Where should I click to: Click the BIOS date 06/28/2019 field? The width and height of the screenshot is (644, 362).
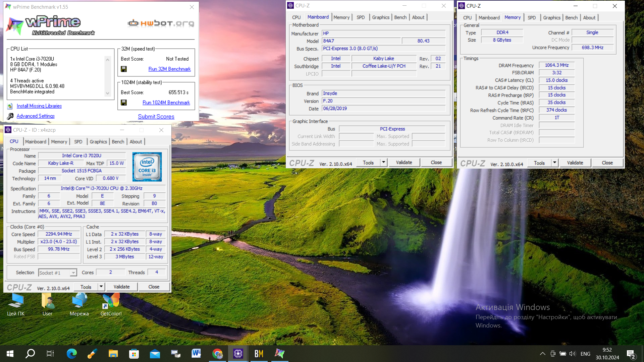pos(384,109)
